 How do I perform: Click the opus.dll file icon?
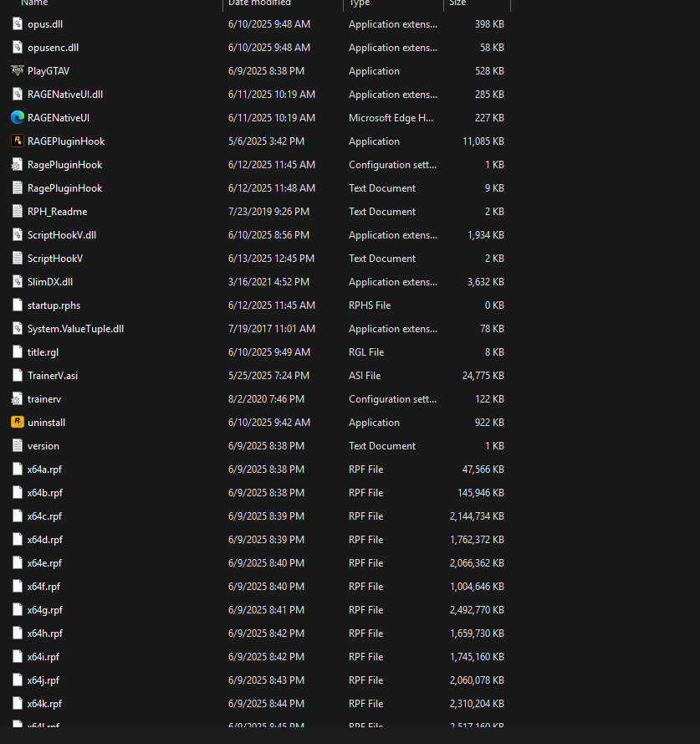pyautogui.click(x=18, y=24)
